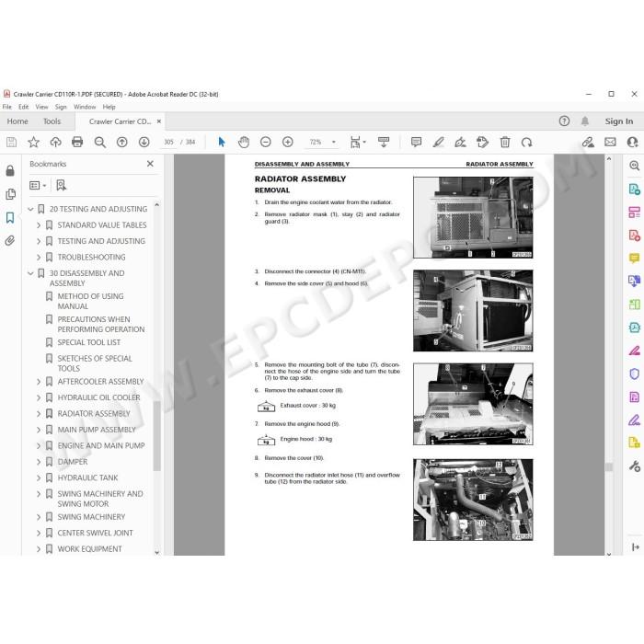Expand AFTERCOOLER ASSEMBLY bookmark
Image resolution: width=644 pixels, height=644 pixels.
39,382
